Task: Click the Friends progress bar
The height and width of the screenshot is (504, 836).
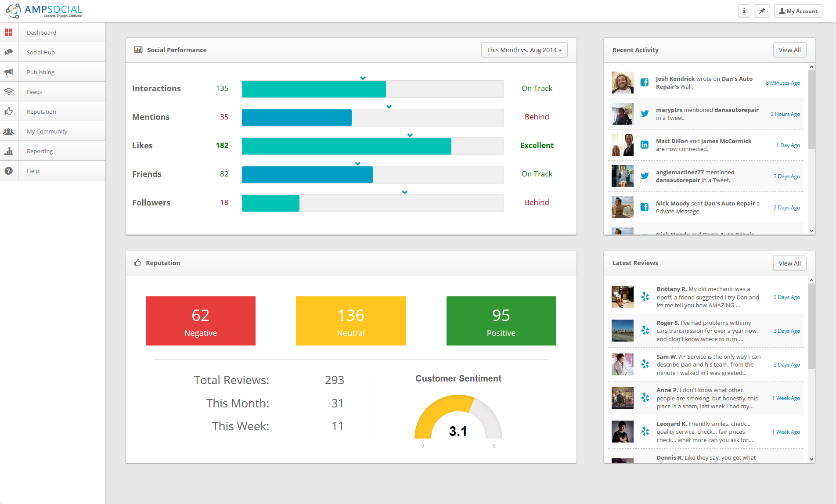Action: [x=373, y=175]
